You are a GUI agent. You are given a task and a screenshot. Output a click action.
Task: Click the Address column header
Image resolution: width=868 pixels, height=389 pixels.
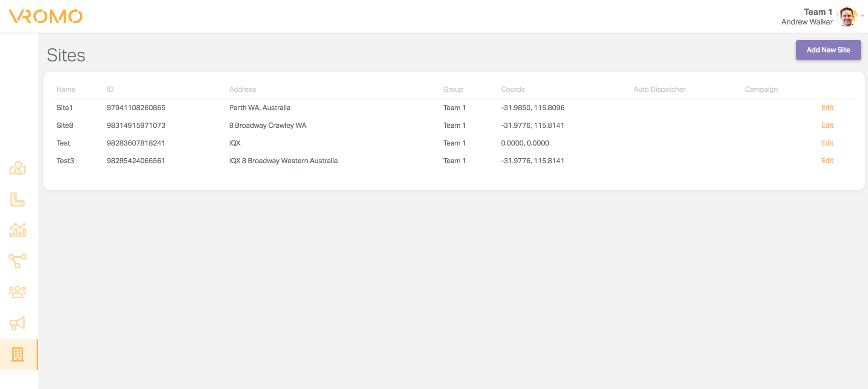pos(242,89)
